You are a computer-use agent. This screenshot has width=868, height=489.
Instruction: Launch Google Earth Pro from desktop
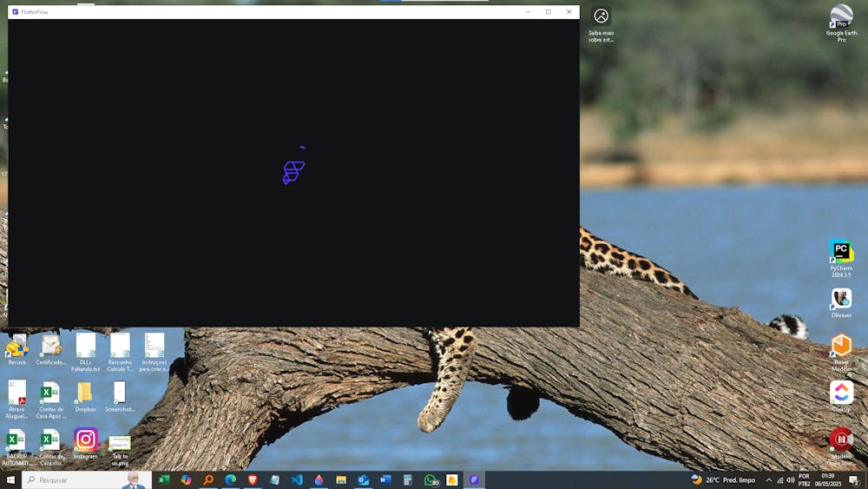coord(841,23)
